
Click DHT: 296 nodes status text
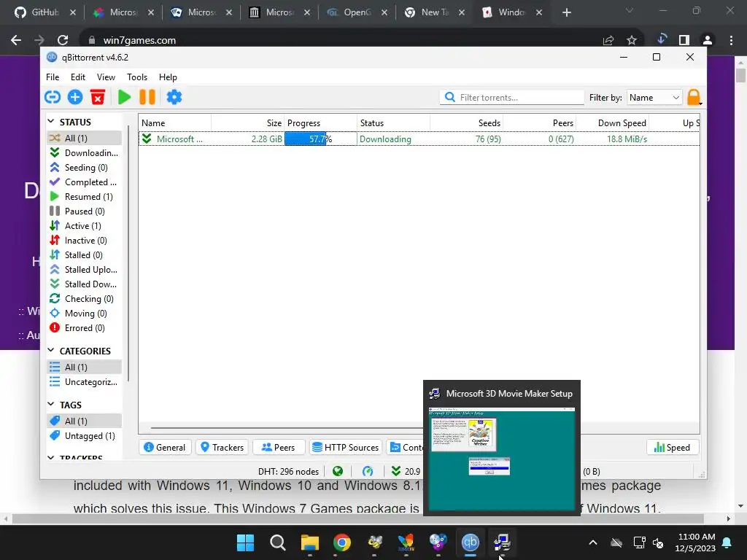288,472
